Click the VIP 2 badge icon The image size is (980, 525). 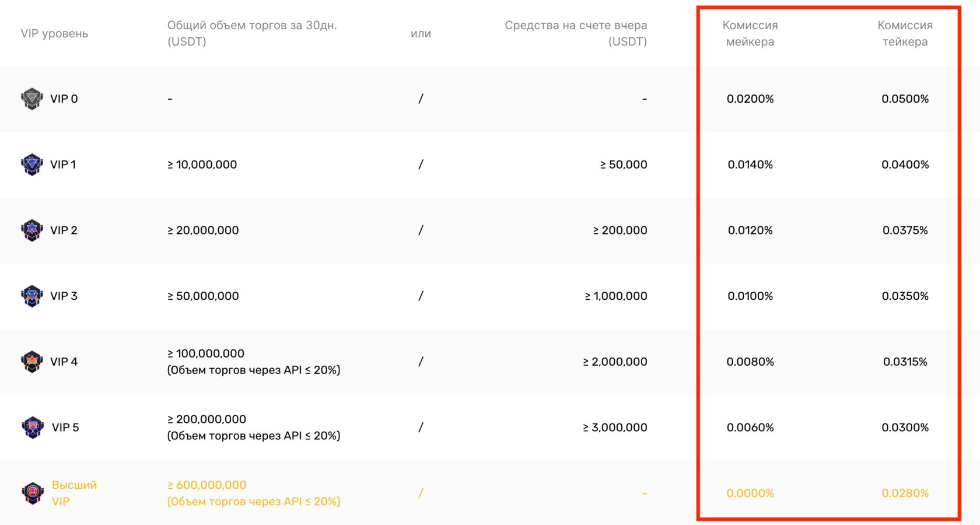point(32,230)
